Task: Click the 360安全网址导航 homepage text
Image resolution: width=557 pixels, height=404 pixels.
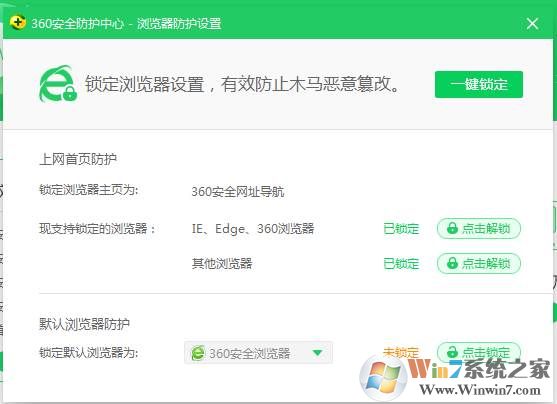Action: pyautogui.click(x=238, y=192)
